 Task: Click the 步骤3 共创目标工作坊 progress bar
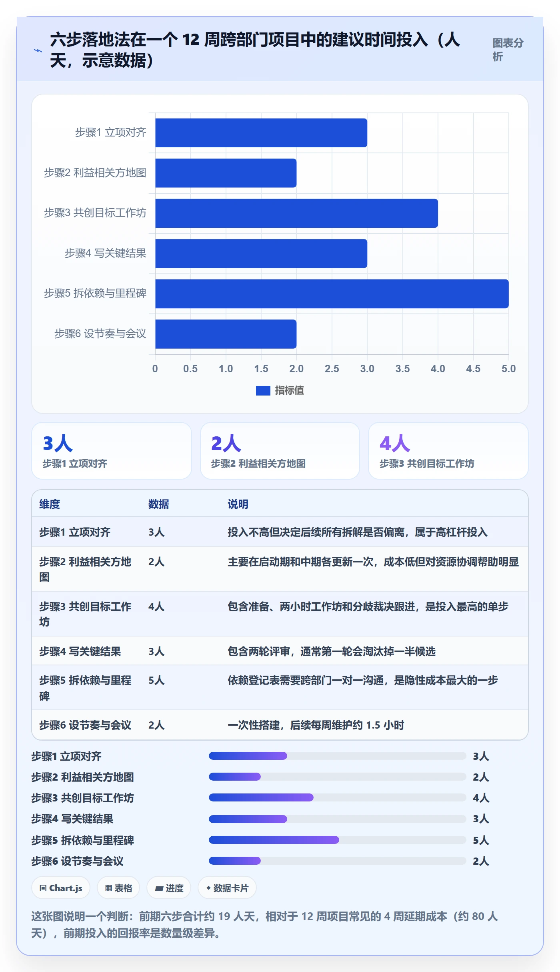pos(338,797)
